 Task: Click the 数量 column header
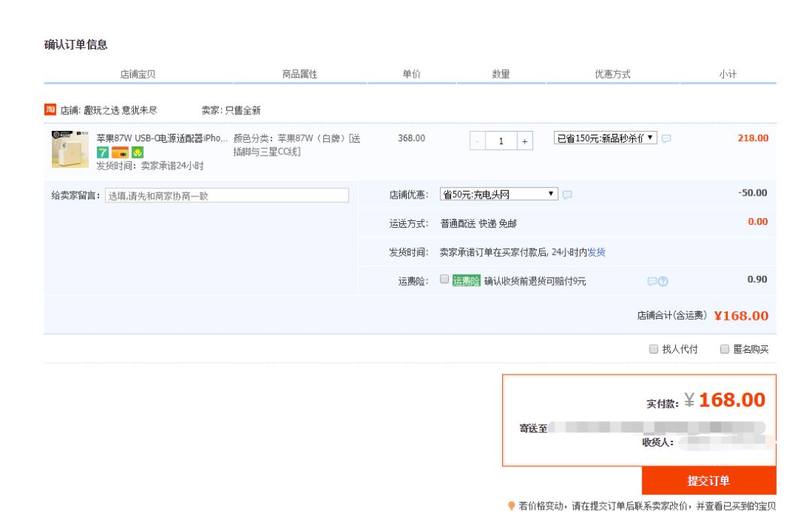click(x=501, y=74)
